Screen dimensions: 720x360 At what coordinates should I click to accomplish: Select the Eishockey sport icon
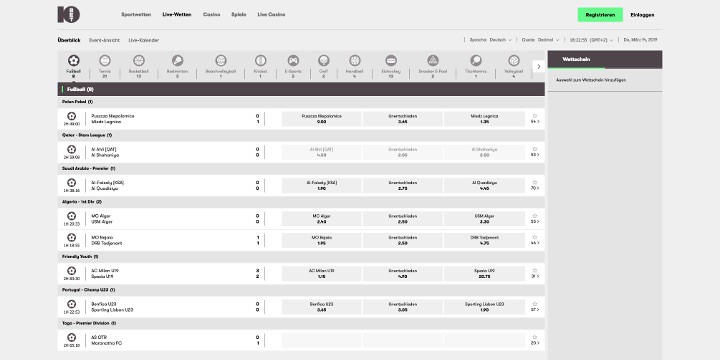[391, 60]
